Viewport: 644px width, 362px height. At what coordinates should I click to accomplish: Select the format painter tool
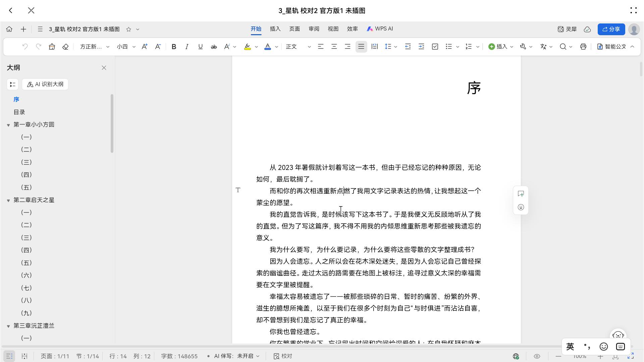pyautogui.click(x=52, y=47)
